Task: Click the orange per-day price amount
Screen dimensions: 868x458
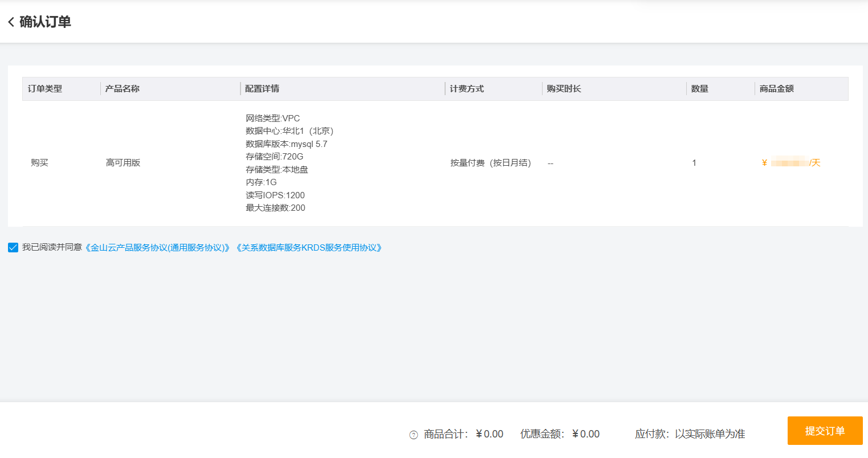Action: coord(790,163)
